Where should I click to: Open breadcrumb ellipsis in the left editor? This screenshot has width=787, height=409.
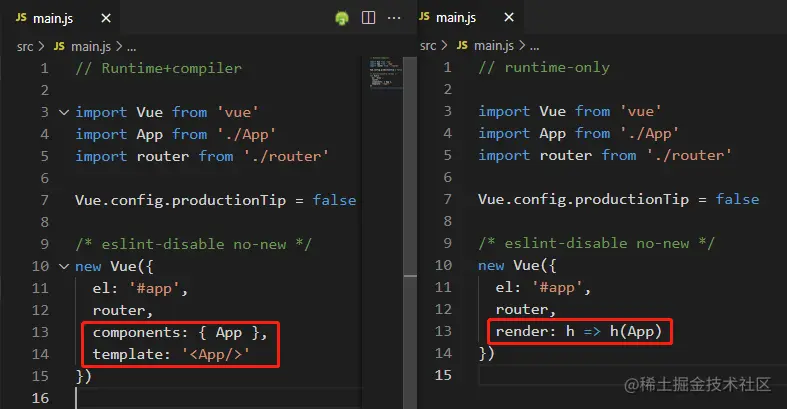(x=132, y=48)
